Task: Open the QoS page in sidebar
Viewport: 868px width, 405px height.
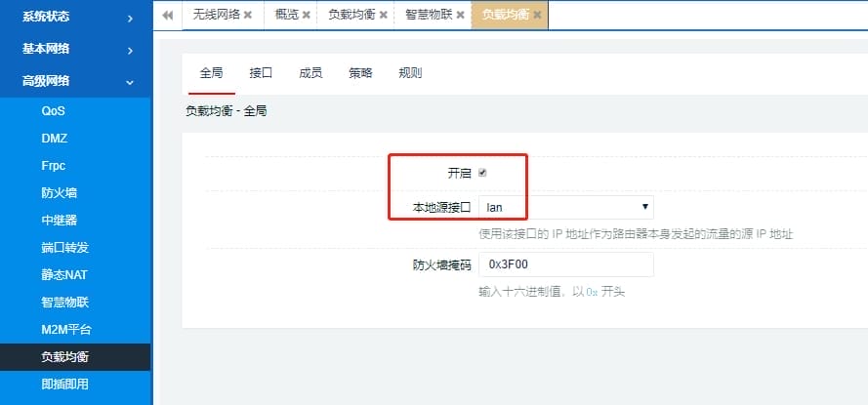Action: tap(53, 111)
